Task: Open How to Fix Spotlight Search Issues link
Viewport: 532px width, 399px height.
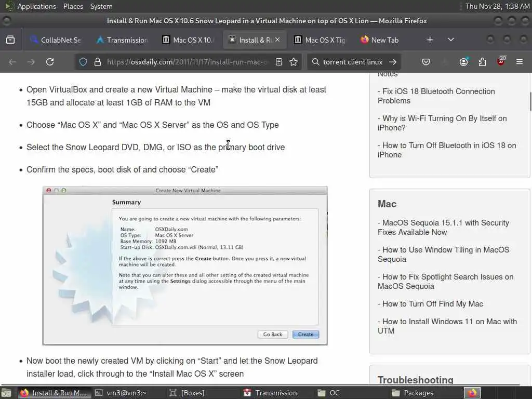Action: pyautogui.click(x=445, y=282)
